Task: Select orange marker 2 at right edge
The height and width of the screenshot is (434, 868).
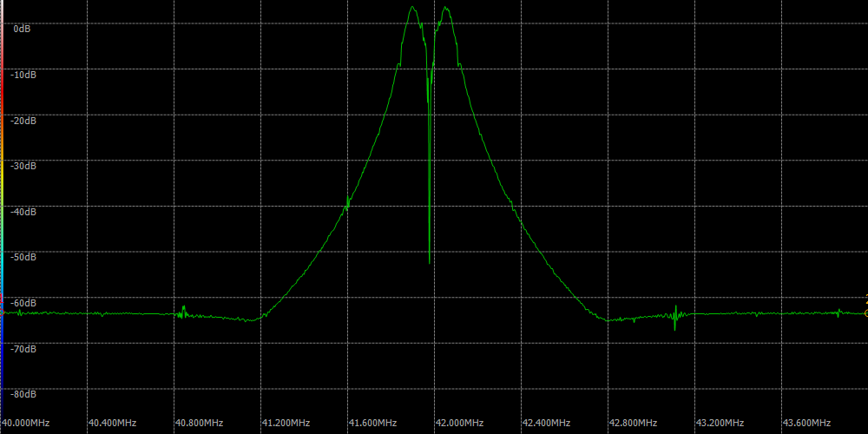Action: point(865,312)
